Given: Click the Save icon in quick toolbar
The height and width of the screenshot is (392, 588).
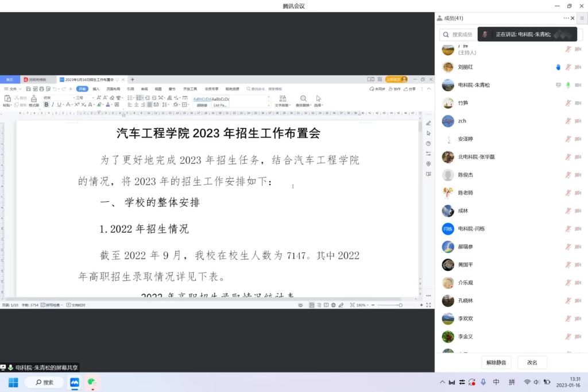Looking at the screenshot, I should (x=29, y=89).
